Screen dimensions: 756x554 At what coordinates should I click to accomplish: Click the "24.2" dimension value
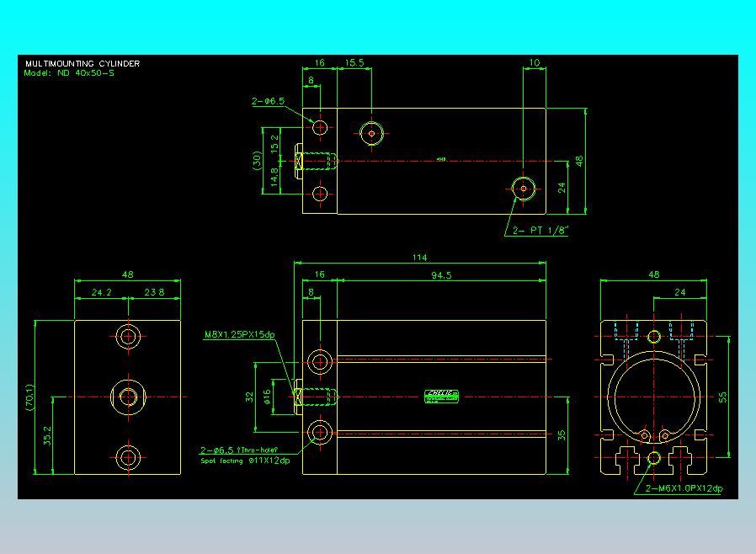point(101,292)
